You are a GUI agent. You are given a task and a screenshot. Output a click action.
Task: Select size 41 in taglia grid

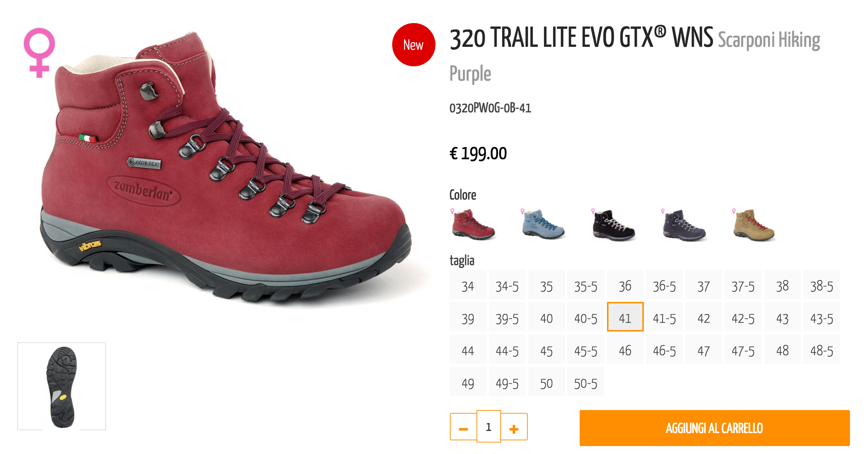625,317
